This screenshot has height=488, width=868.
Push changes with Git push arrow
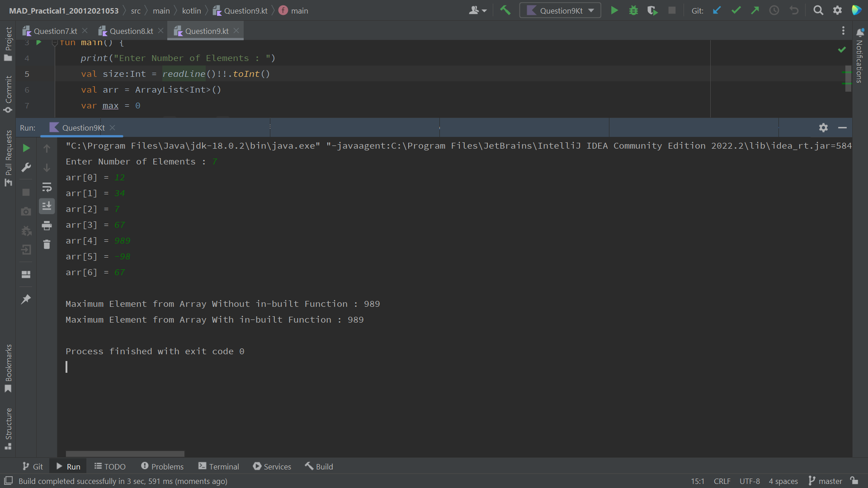[x=755, y=10]
